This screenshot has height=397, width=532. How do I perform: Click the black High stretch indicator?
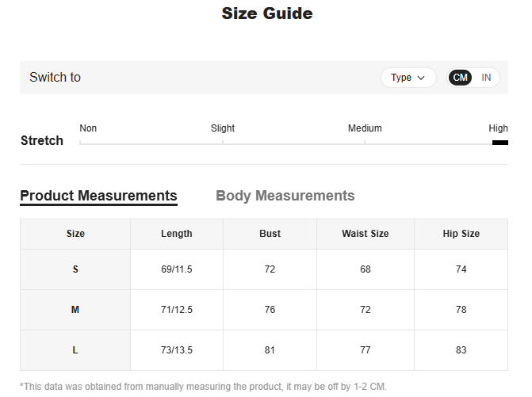click(x=500, y=143)
